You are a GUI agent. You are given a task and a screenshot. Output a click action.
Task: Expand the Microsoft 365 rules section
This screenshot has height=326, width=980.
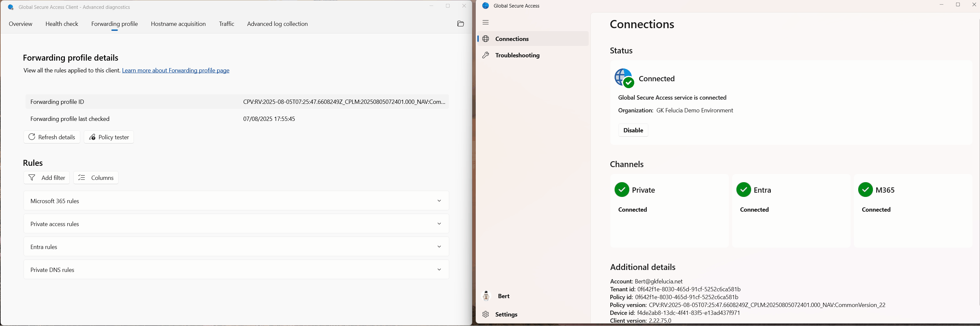click(439, 201)
